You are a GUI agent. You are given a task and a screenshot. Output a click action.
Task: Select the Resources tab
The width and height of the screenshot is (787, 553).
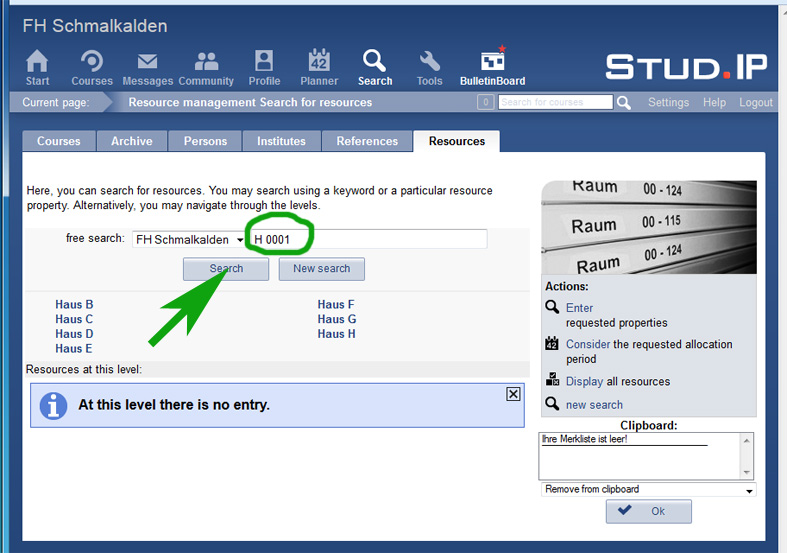457,141
